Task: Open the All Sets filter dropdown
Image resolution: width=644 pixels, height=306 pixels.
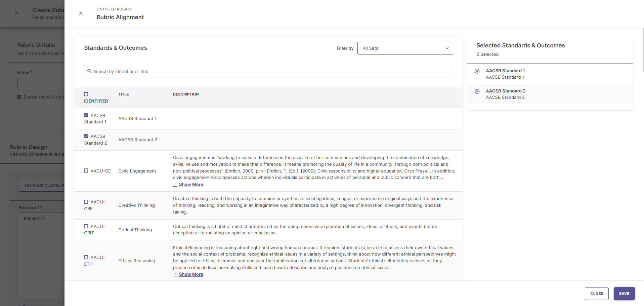Action: [405, 48]
